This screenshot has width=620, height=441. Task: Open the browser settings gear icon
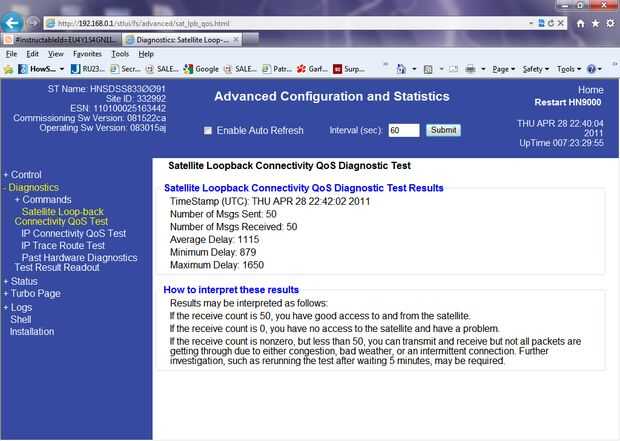point(611,24)
